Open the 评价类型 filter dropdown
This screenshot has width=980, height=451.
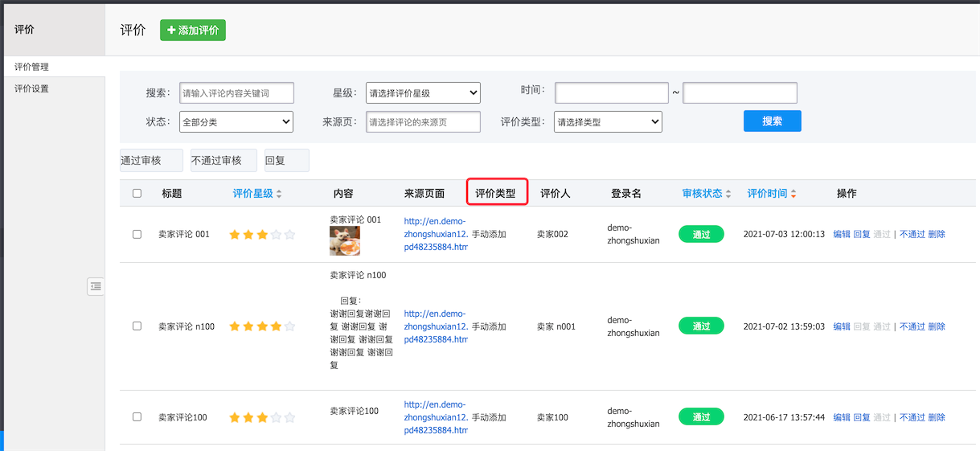(x=608, y=122)
